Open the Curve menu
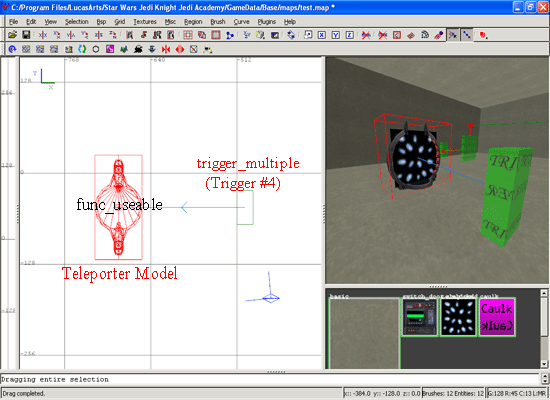 (x=241, y=22)
